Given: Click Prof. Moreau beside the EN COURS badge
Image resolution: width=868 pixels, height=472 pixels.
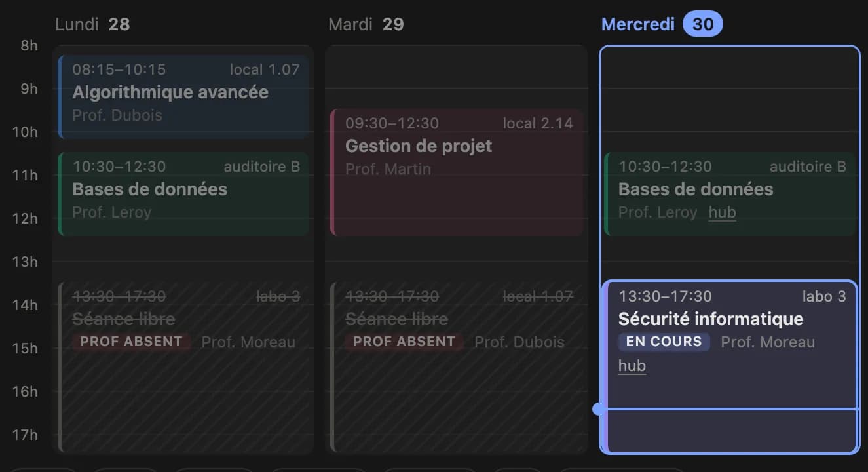Looking at the screenshot, I should tap(768, 342).
